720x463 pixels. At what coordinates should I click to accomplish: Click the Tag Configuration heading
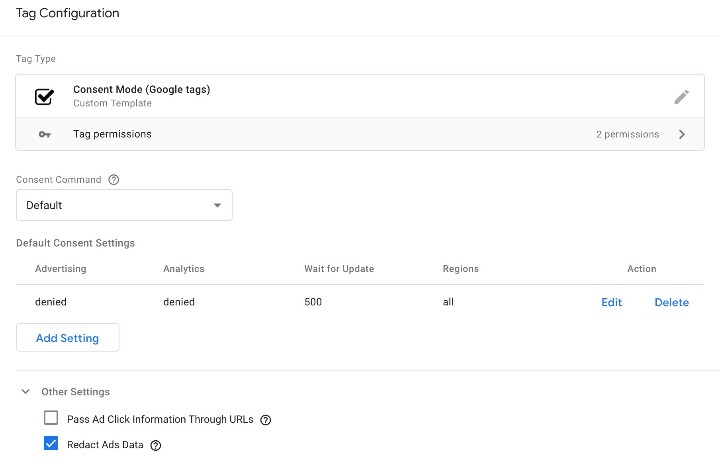click(x=68, y=13)
